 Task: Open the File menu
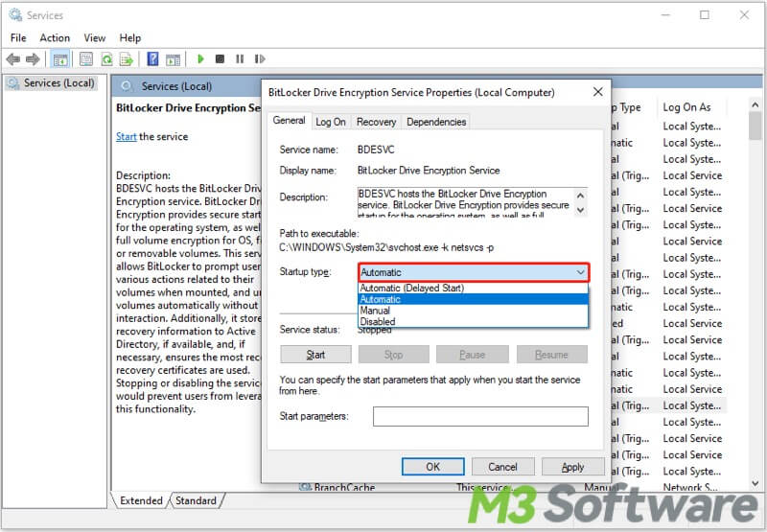click(x=18, y=37)
